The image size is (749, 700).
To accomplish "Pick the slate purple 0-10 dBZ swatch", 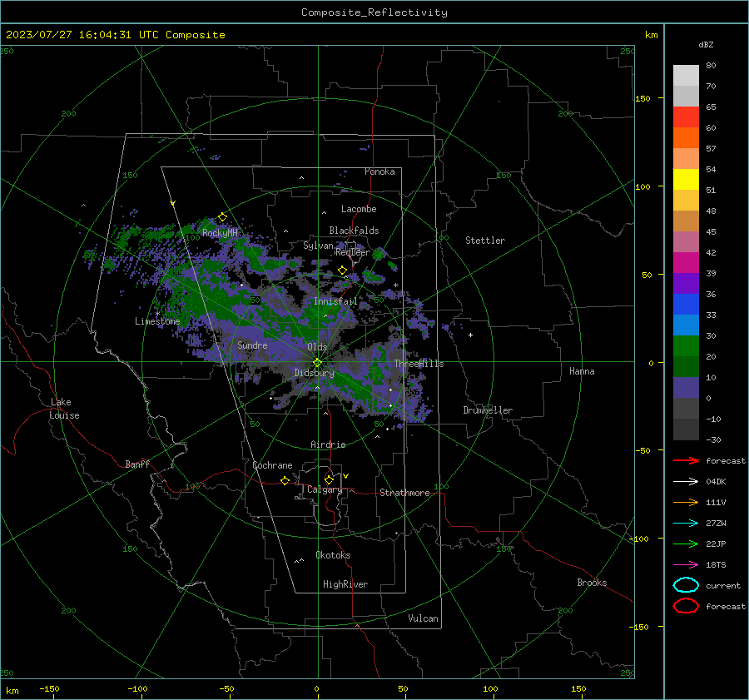I will pos(686,388).
